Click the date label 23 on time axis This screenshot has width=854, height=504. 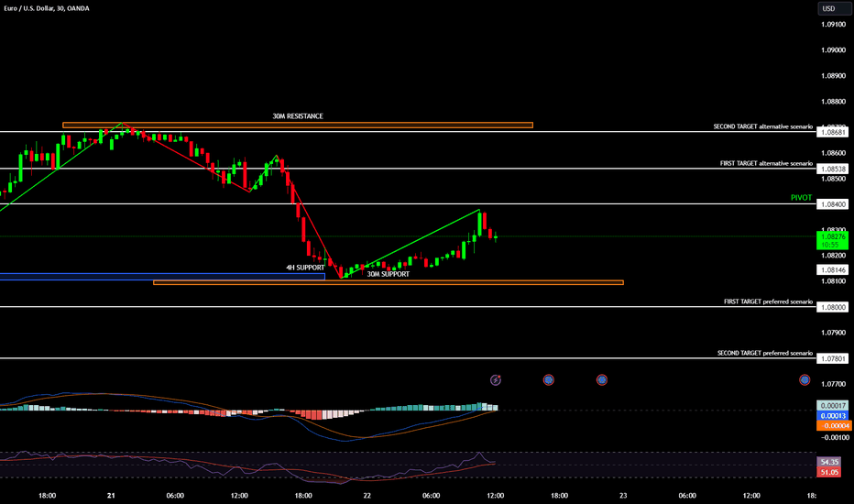click(x=623, y=495)
